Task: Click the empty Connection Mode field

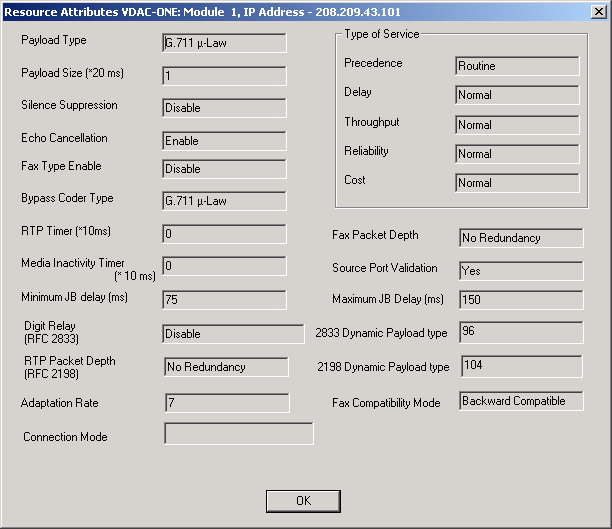Action: [x=238, y=434]
